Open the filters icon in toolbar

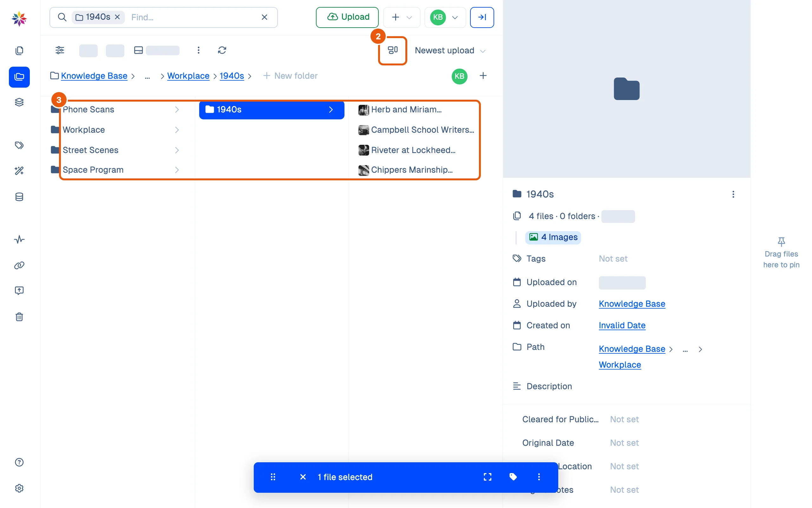pyautogui.click(x=60, y=50)
